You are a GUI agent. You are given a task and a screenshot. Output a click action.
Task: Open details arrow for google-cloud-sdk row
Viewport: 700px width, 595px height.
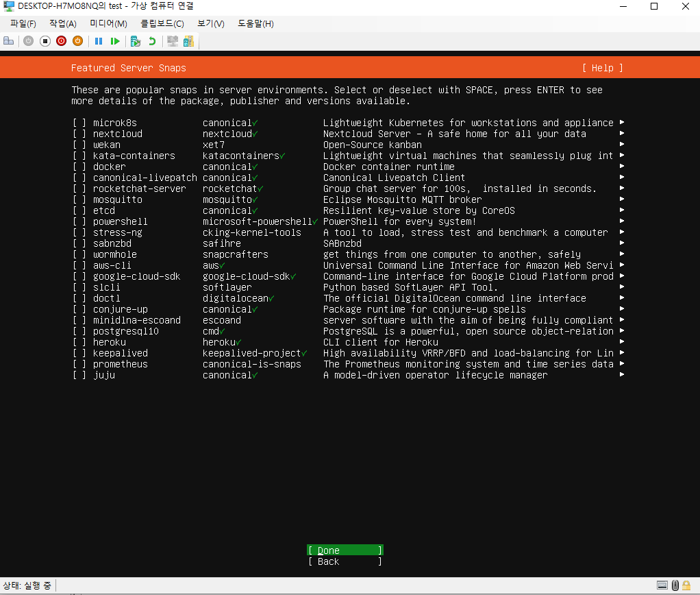click(622, 276)
